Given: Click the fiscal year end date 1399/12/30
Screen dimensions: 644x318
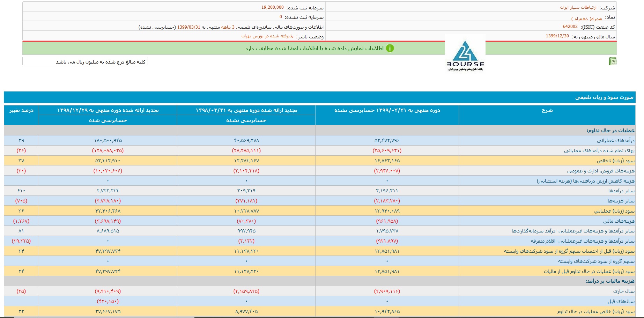Looking at the screenshot, I should pos(557,36).
